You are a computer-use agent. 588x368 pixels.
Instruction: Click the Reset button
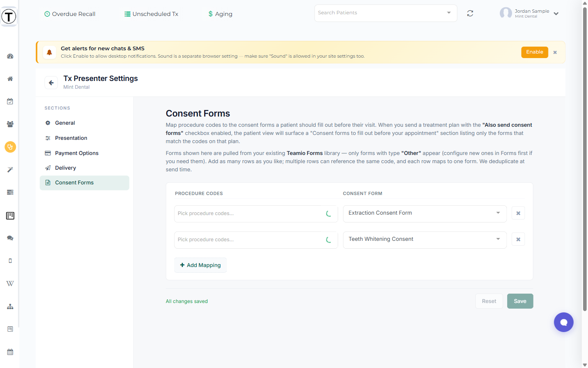pos(489,301)
